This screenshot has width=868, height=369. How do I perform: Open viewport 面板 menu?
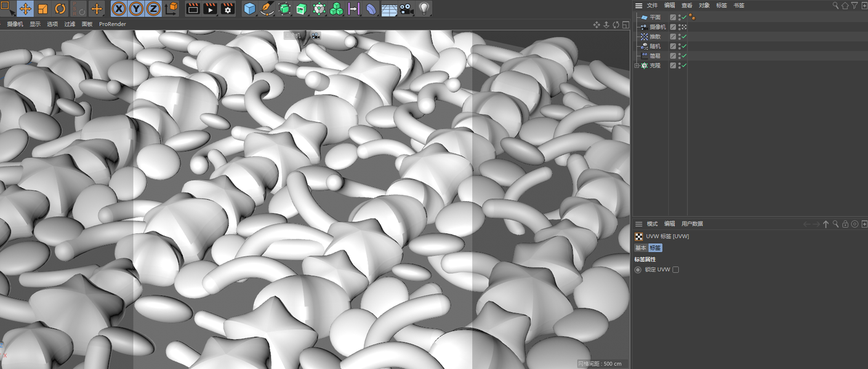pyautogui.click(x=87, y=24)
